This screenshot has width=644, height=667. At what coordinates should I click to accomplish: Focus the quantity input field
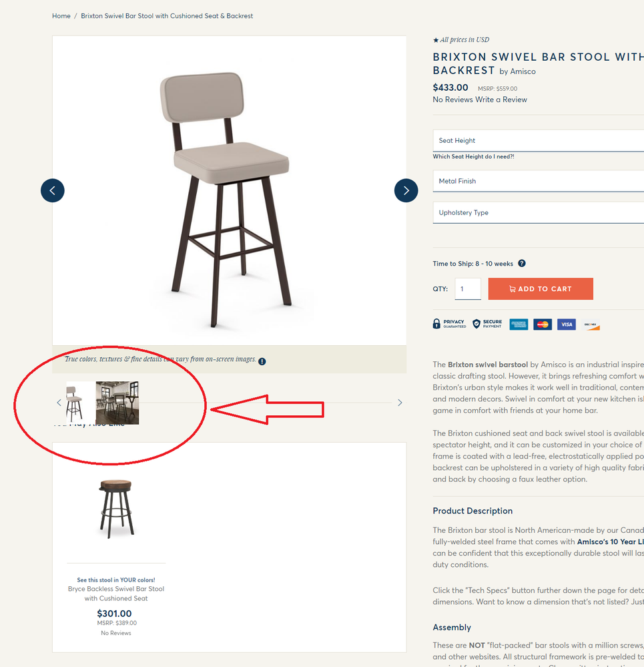point(468,289)
